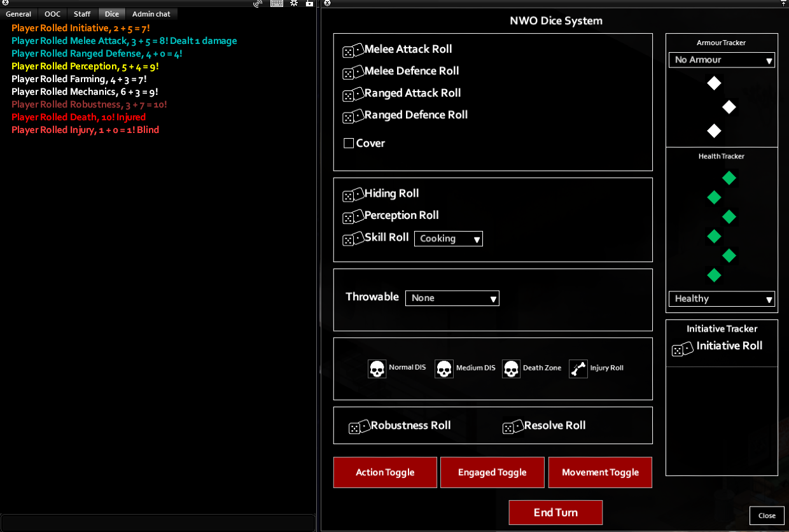Enable the Cover checkbox

(349, 144)
